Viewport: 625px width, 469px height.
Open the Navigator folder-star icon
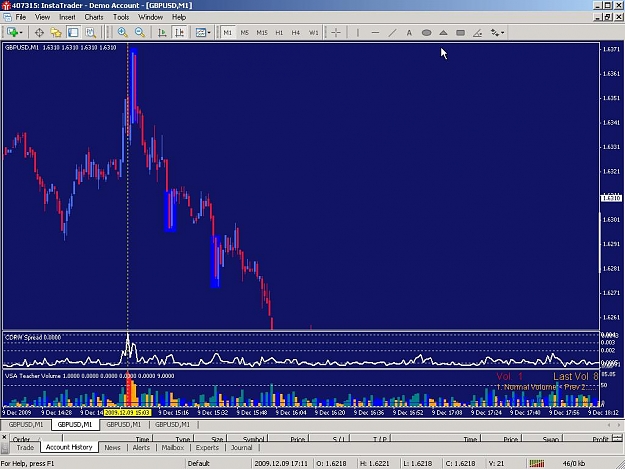pyautogui.click(x=56, y=33)
